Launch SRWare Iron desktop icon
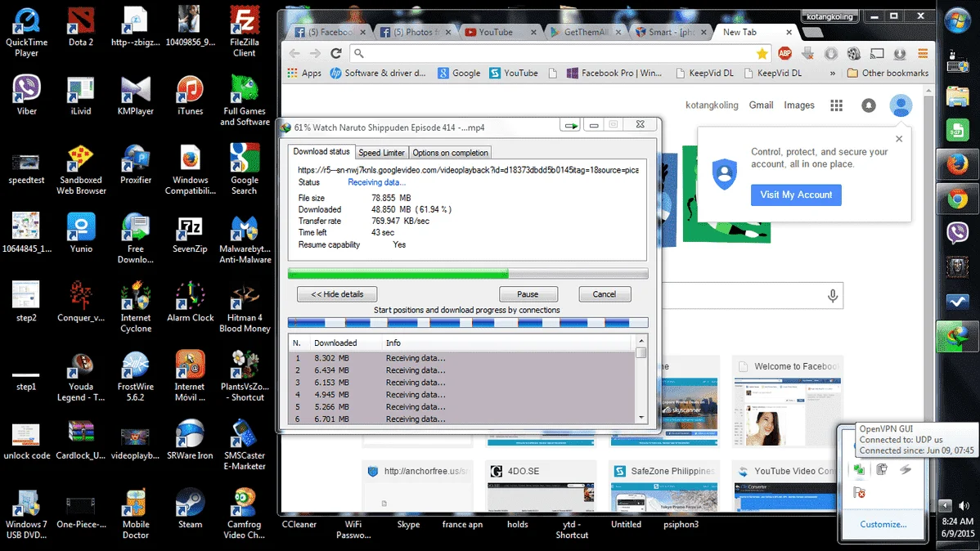The width and height of the screenshot is (980, 551). (x=190, y=440)
